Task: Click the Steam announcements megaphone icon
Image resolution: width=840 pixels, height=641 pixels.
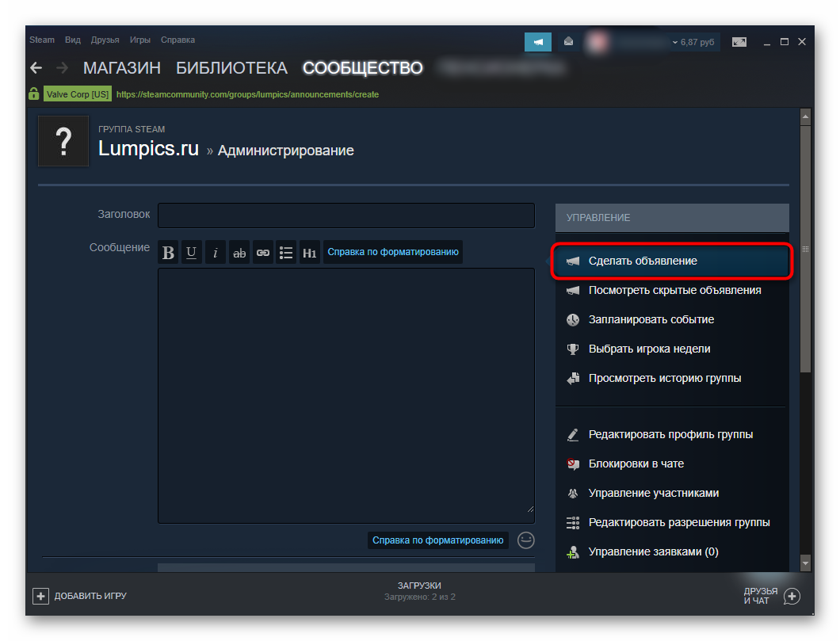Action: pyautogui.click(x=538, y=42)
